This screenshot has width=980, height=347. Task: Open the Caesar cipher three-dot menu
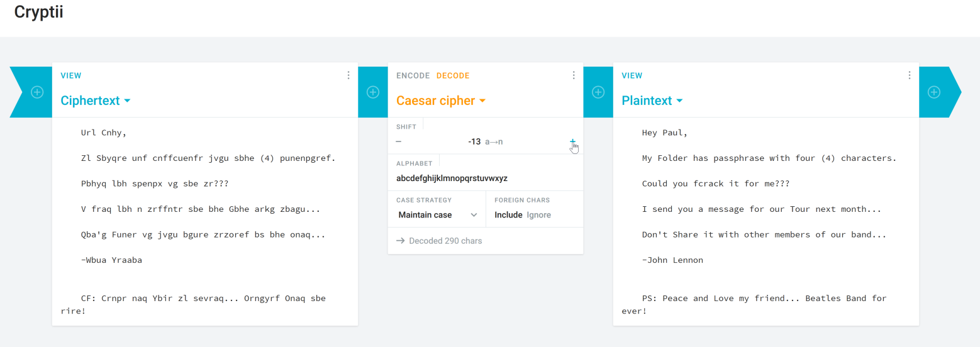coord(574,75)
